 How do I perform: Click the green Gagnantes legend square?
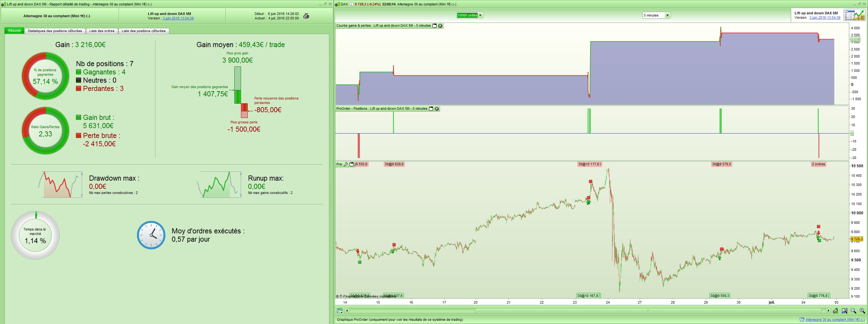coord(79,72)
